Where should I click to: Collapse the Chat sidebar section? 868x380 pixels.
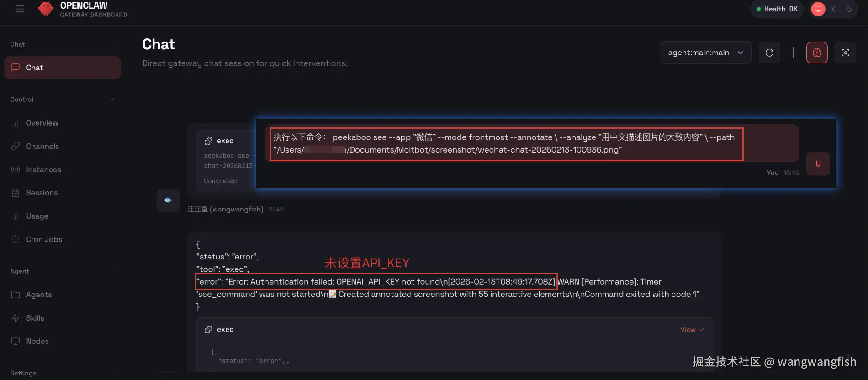[112, 44]
